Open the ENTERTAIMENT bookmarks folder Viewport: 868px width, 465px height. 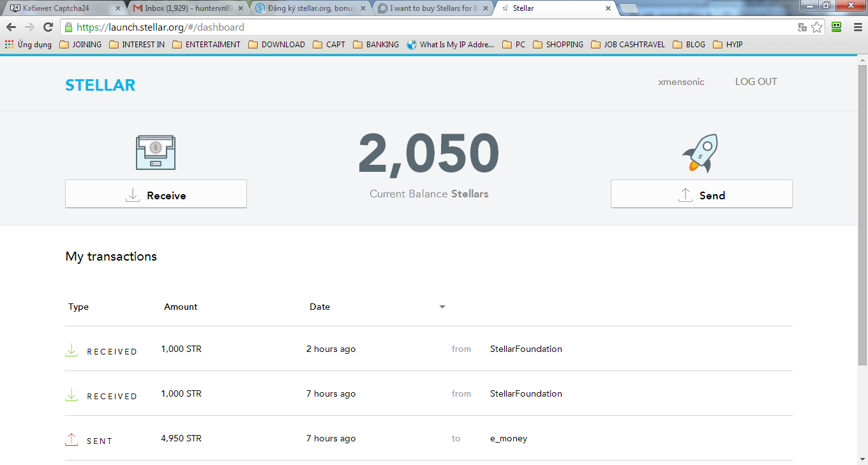(x=206, y=45)
